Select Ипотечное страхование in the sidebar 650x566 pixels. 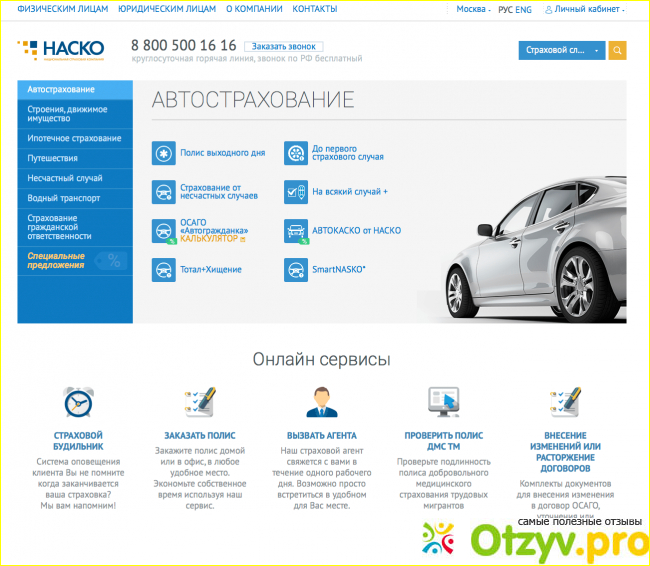coord(75,138)
